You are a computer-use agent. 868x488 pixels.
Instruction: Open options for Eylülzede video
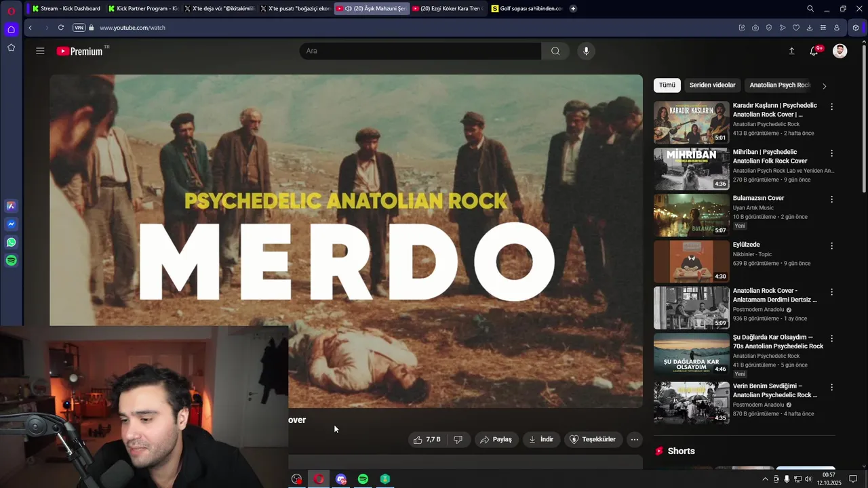831,246
